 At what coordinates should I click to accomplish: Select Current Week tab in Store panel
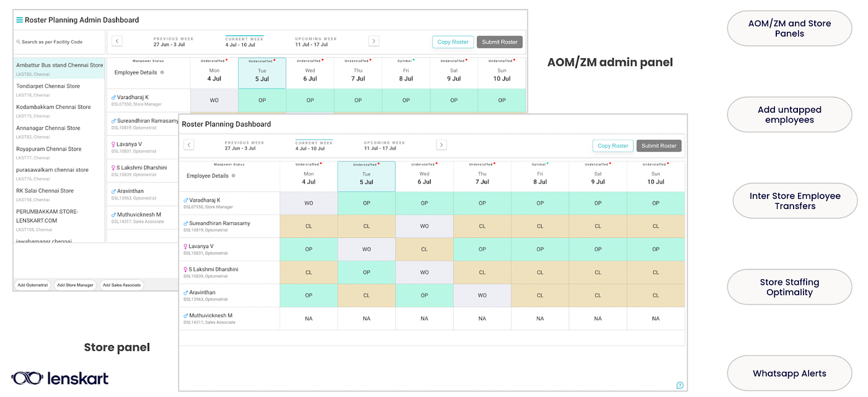click(x=314, y=145)
